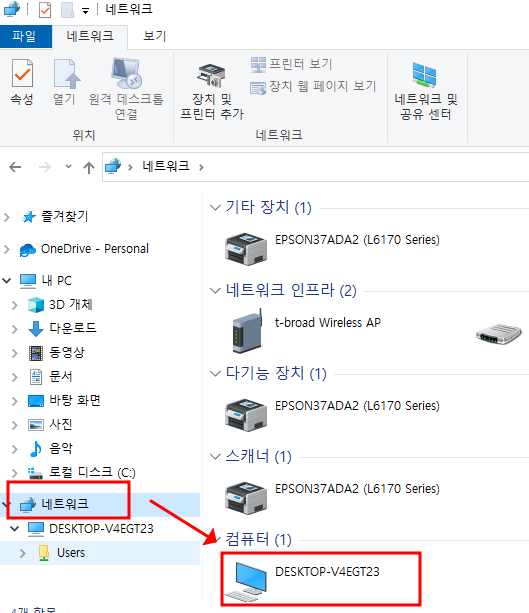The image size is (529, 613).
Task: Open 사진 folder in sidebar
Action: 61,424
